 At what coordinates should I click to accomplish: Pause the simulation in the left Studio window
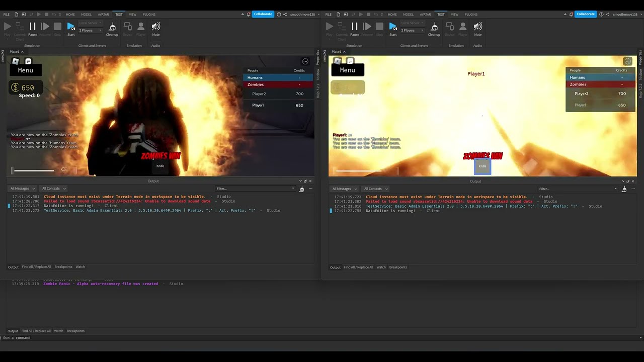32,28
